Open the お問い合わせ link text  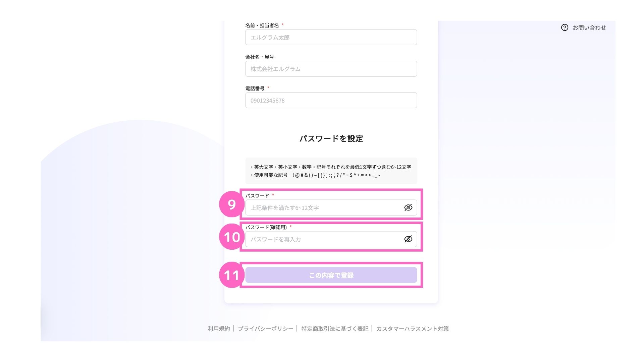tap(589, 27)
